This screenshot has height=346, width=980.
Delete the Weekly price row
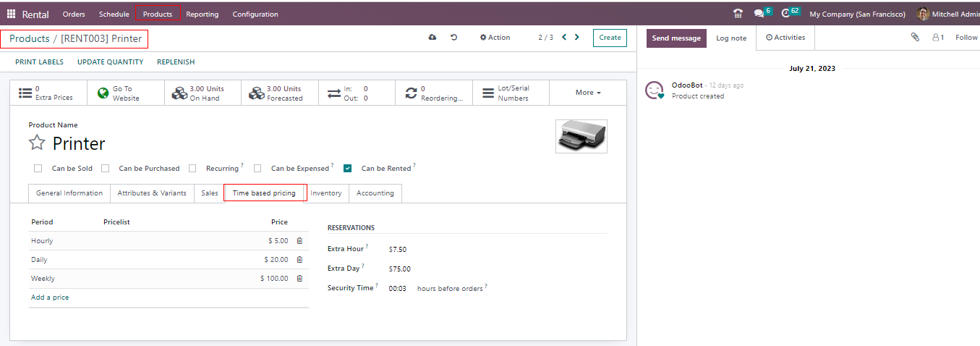(299, 279)
